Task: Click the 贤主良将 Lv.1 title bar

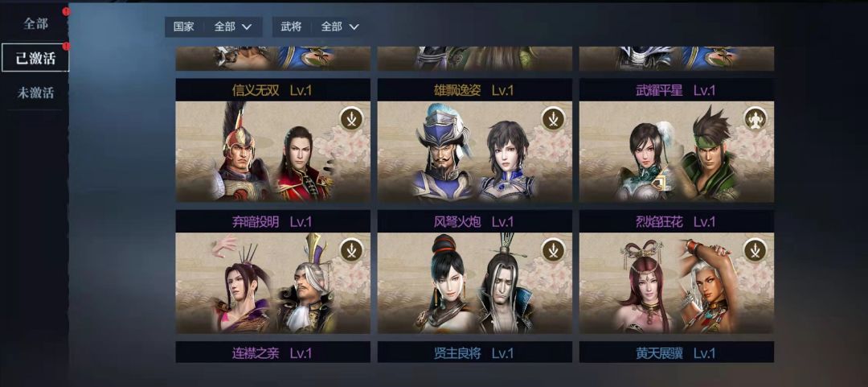Action: 475,352
